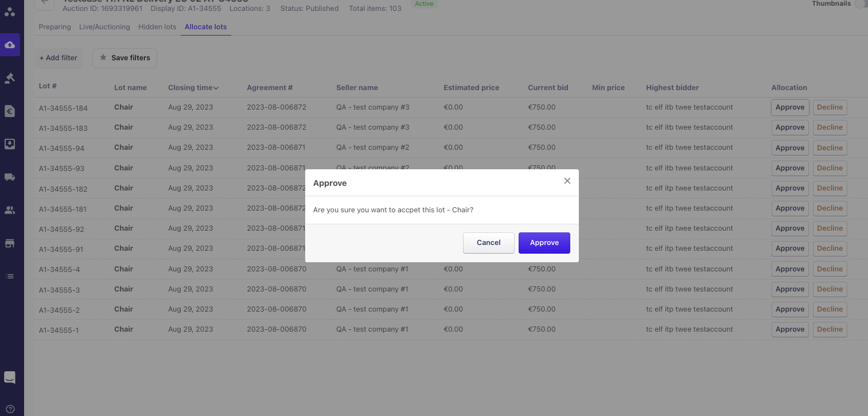Open the Live/Auctioning tab
The height and width of the screenshot is (416, 868).
(104, 27)
